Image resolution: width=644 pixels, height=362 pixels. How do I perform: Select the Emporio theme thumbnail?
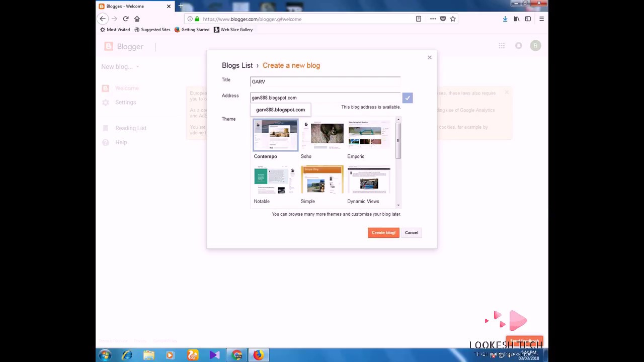pyautogui.click(x=369, y=135)
